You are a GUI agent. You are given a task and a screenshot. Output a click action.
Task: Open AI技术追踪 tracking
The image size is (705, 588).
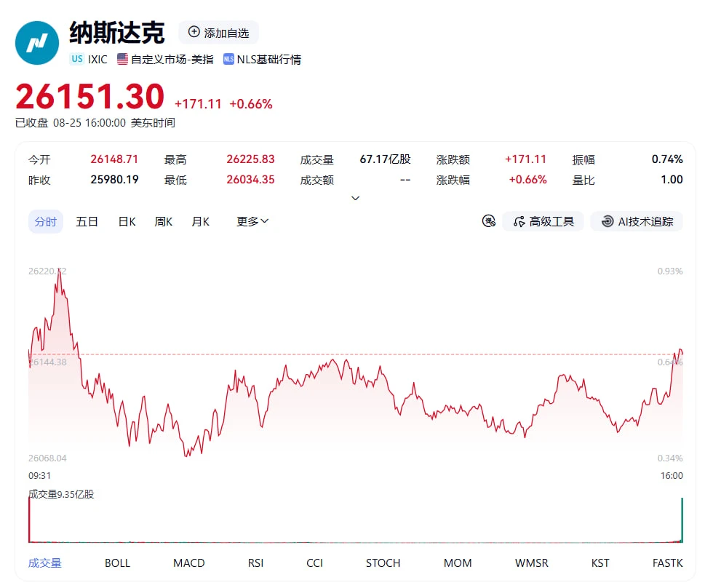637,221
